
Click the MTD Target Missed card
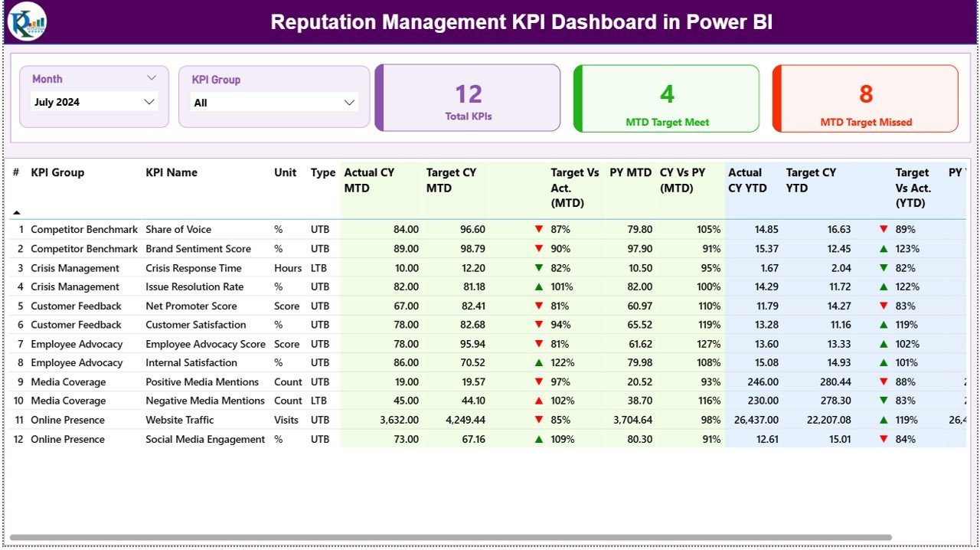tap(866, 98)
